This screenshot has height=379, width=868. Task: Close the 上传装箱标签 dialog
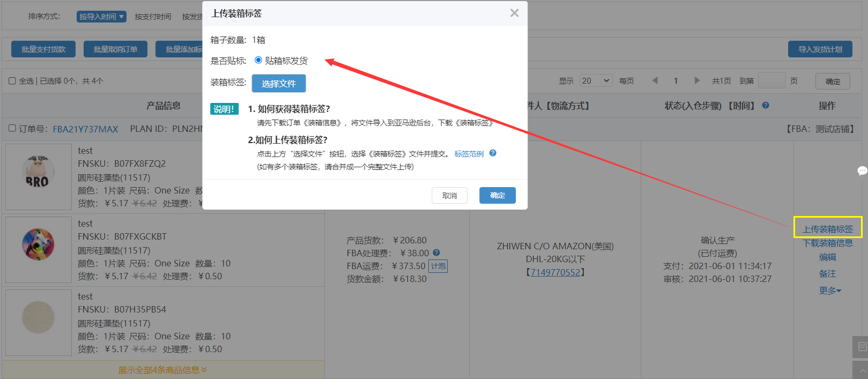pos(514,13)
